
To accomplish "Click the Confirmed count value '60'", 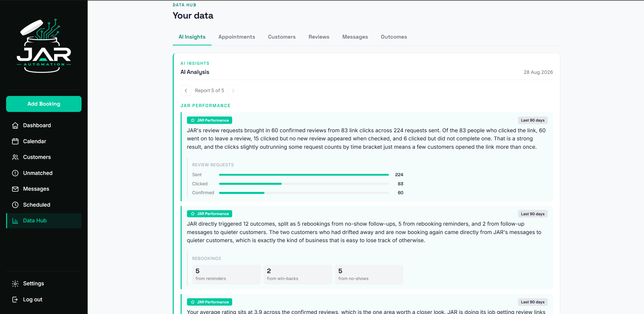I will [x=401, y=193].
